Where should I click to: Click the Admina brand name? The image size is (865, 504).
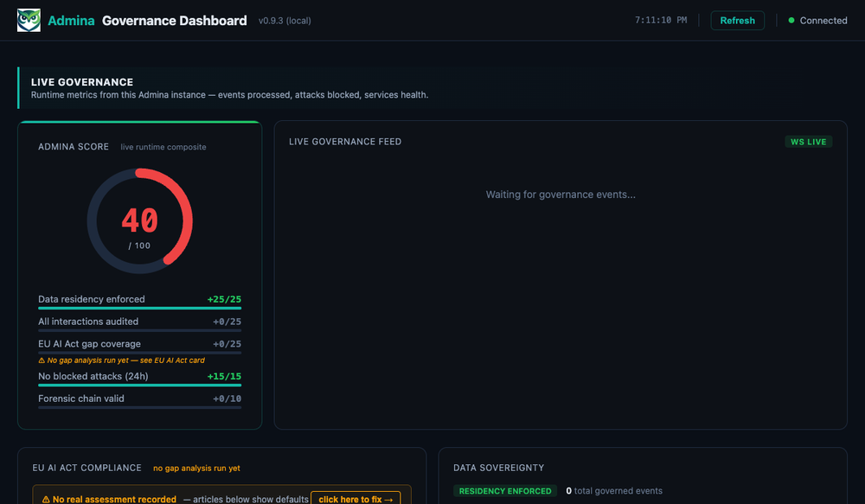pos(71,21)
